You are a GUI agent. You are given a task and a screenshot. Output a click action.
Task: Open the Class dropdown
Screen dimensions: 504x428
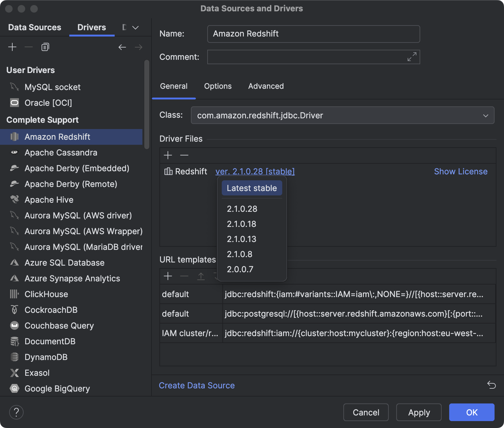click(x=485, y=115)
